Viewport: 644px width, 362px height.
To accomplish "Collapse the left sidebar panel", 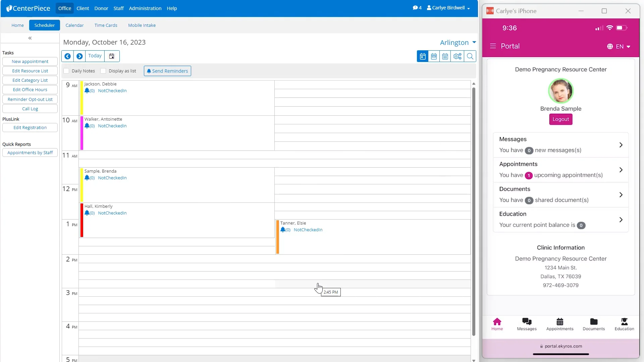I will click(x=30, y=38).
